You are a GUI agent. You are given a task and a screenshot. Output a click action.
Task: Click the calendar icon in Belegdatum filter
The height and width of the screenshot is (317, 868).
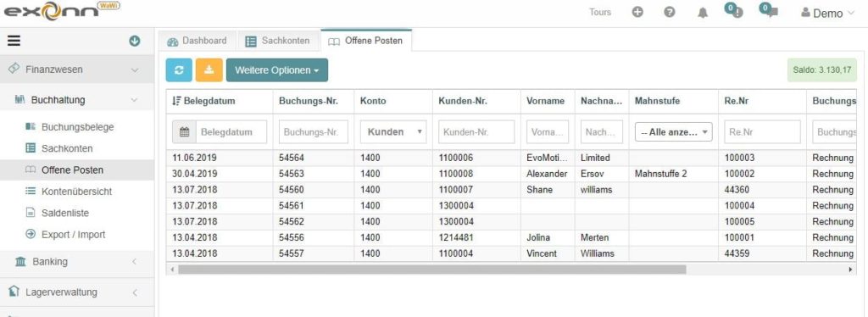point(184,132)
